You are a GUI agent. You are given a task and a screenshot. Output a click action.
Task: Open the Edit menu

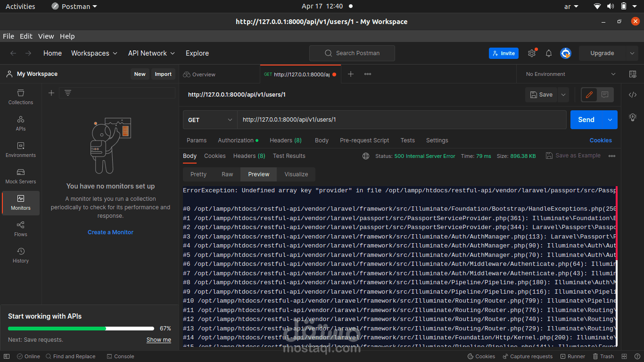click(26, 36)
